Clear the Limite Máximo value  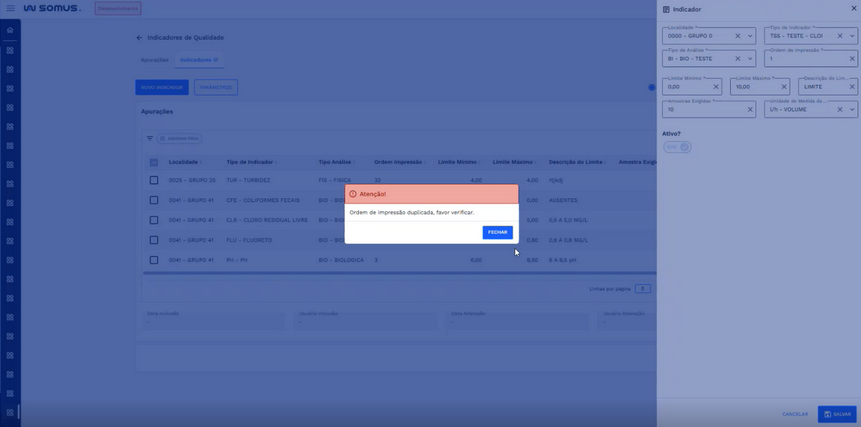784,87
